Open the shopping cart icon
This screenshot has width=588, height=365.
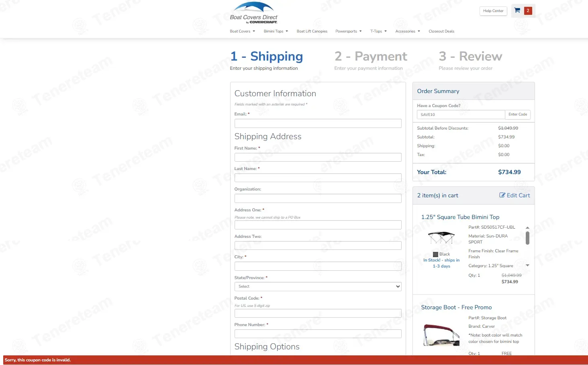tap(517, 11)
